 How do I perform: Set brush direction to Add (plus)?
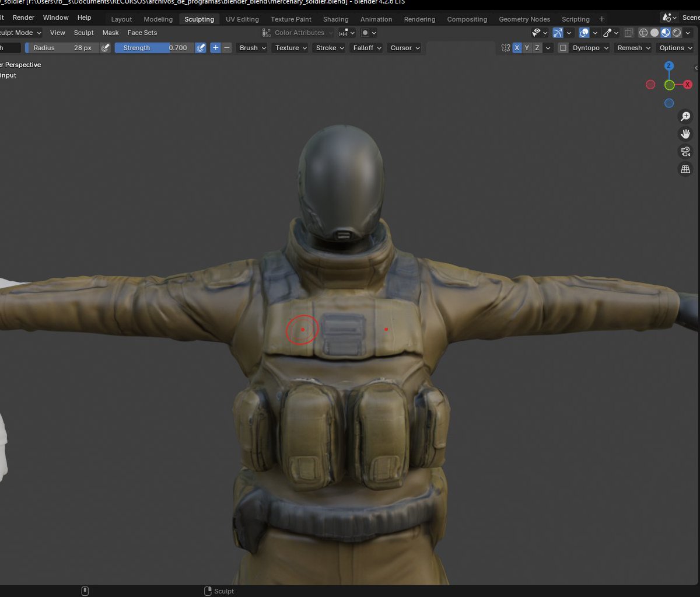coord(215,48)
